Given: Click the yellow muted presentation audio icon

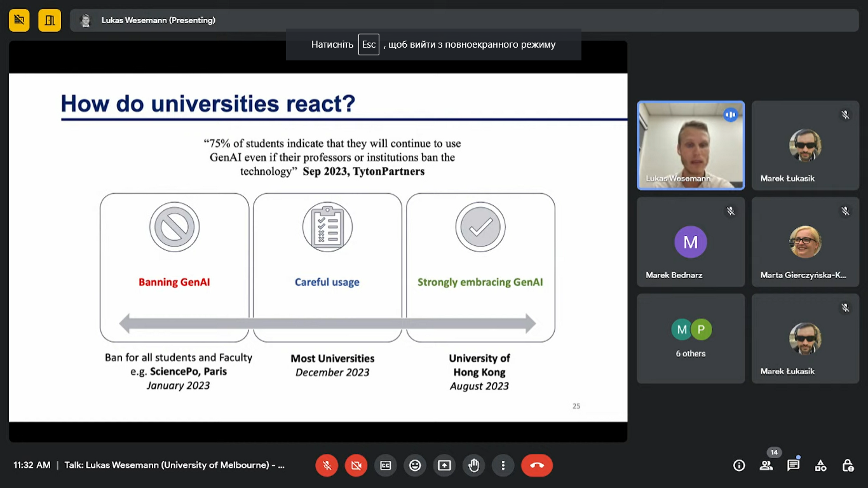Looking at the screenshot, I should pyautogui.click(x=19, y=20).
